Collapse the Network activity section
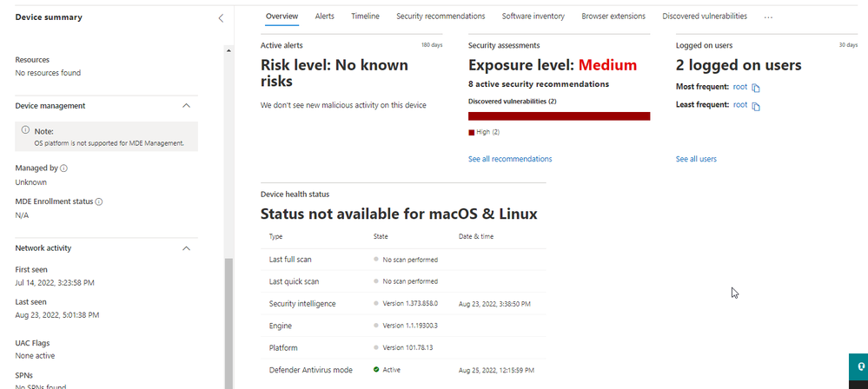 (x=187, y=248)
